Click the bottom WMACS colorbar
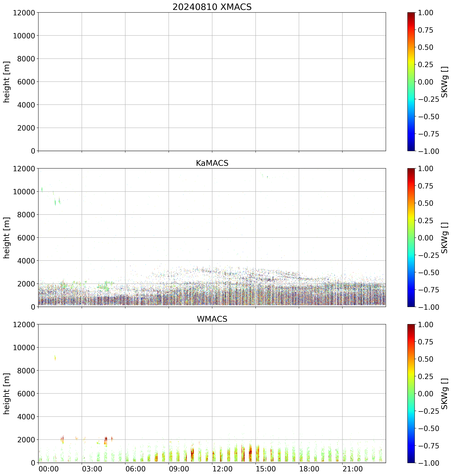This screenshot has width=452, height=476. click(411, 393)
